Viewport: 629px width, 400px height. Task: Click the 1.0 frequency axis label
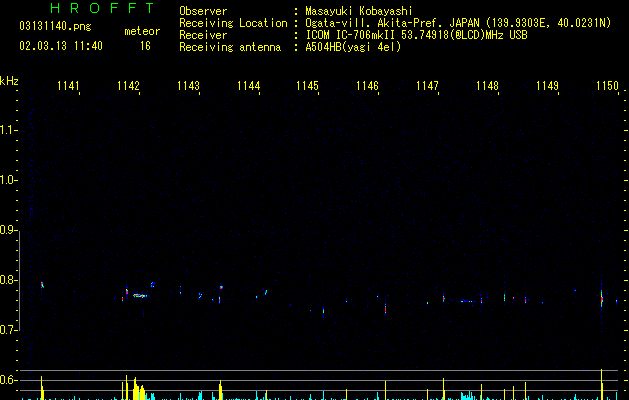click(x=8, y=180)
